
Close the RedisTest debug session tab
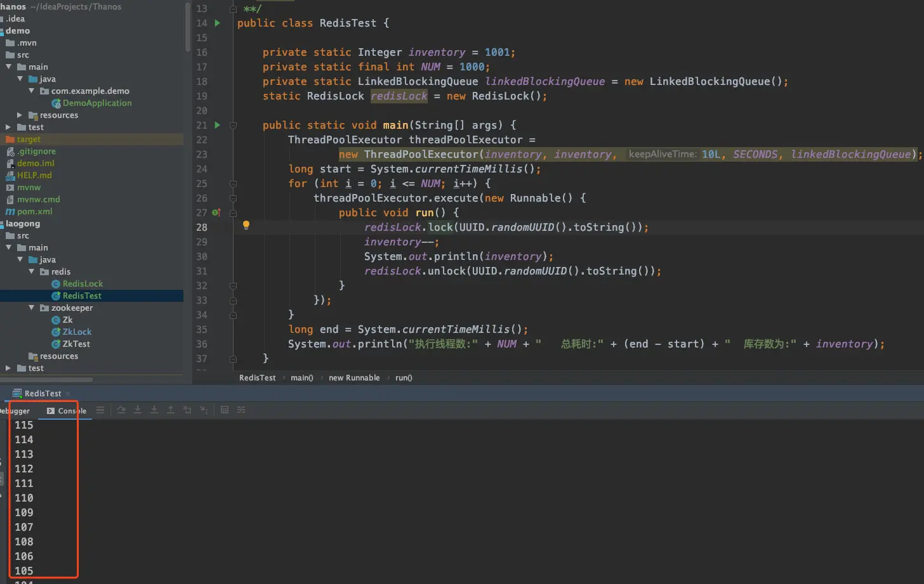(x=68, y=394)
